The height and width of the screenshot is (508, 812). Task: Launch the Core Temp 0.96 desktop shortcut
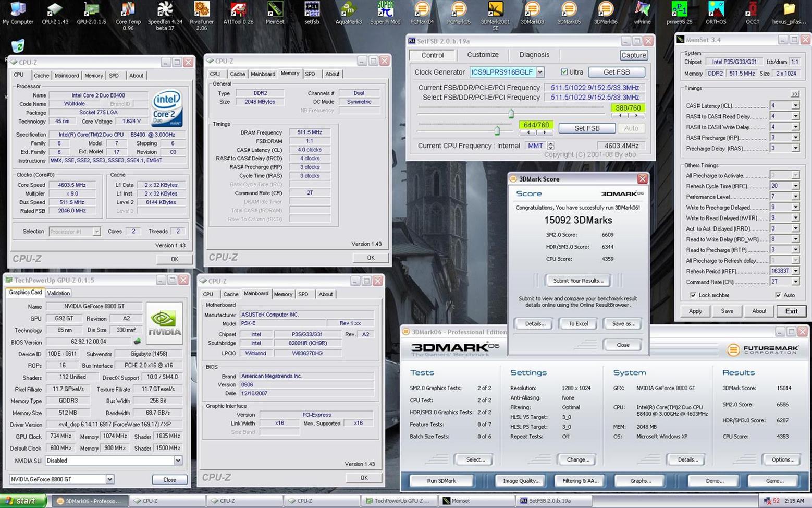click(x=128, y=16)
